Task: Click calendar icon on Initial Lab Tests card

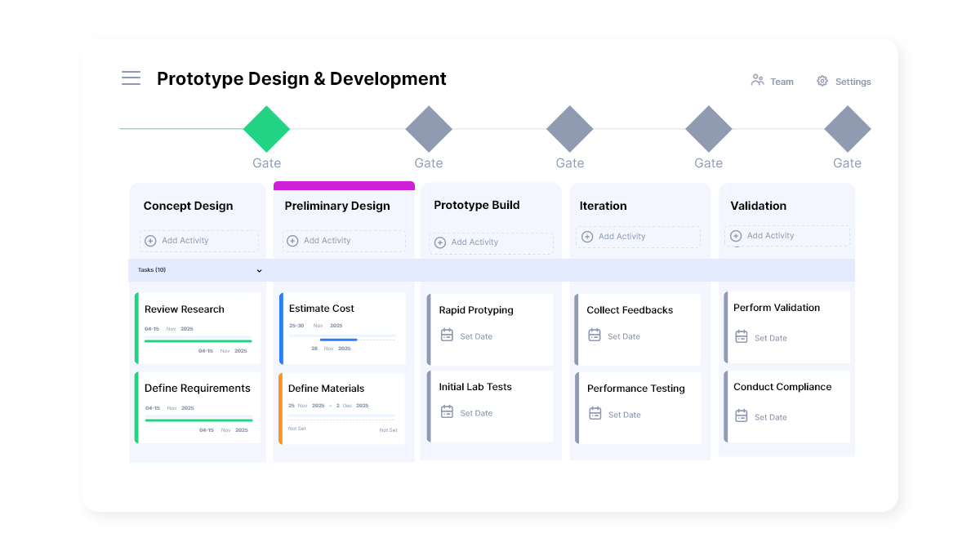Action: [x=447, y=412]
